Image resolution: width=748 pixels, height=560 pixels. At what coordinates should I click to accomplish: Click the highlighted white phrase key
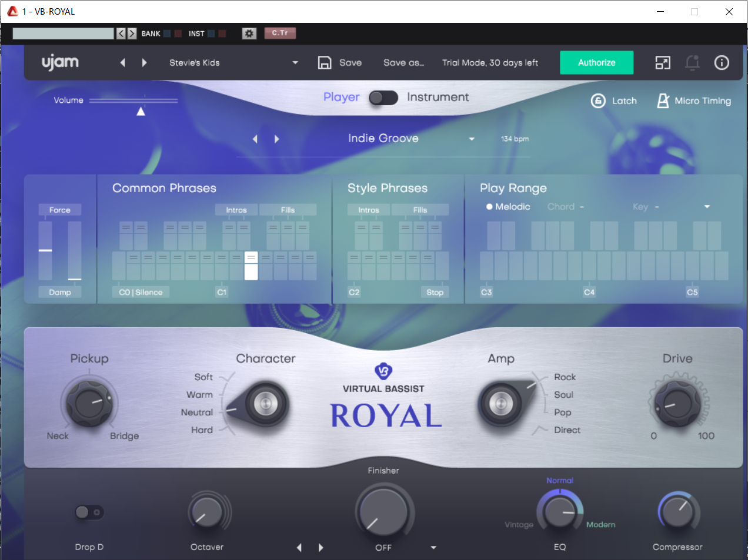coord(251,266)
